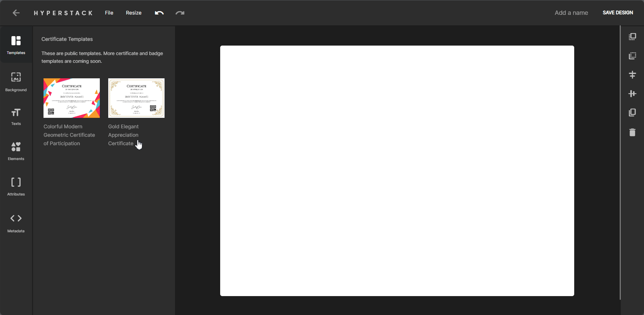
Task: Open the Attributes panel
Action: point(16,186)
